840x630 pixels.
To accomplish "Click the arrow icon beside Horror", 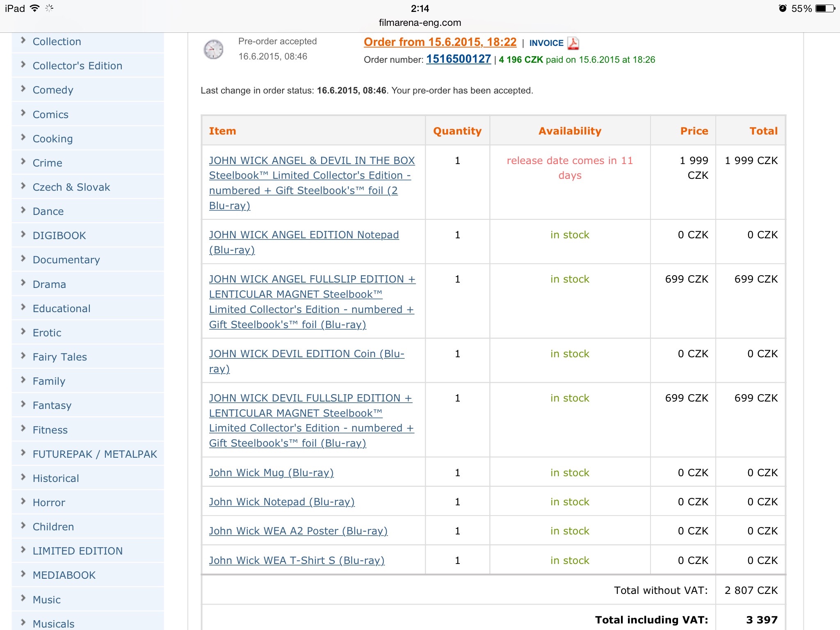I will click(23, 502).
